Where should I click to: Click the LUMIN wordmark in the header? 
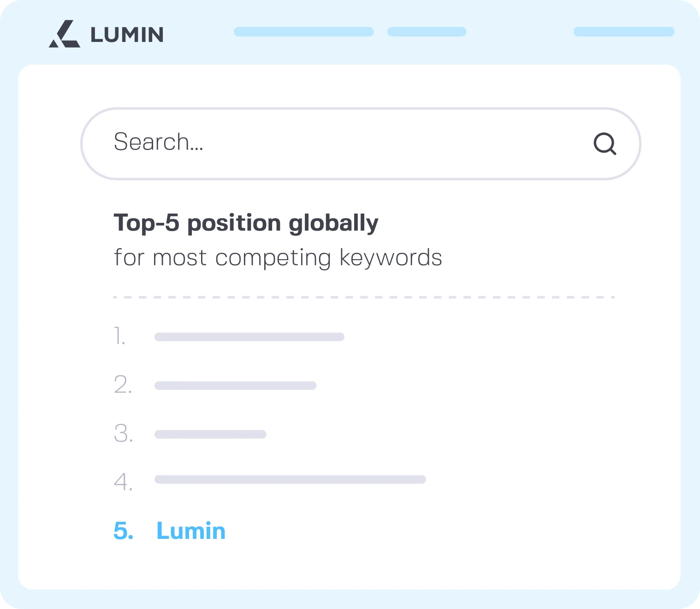127,35
